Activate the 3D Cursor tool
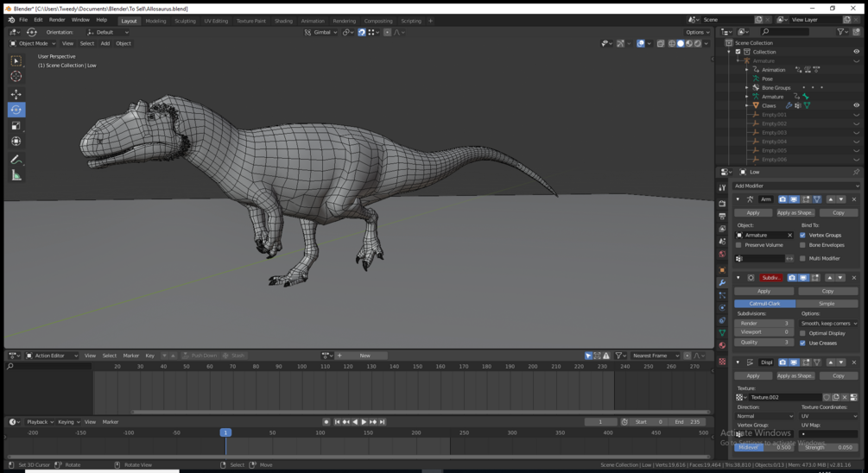Screen dimensions: 868x473 [16, 77]
